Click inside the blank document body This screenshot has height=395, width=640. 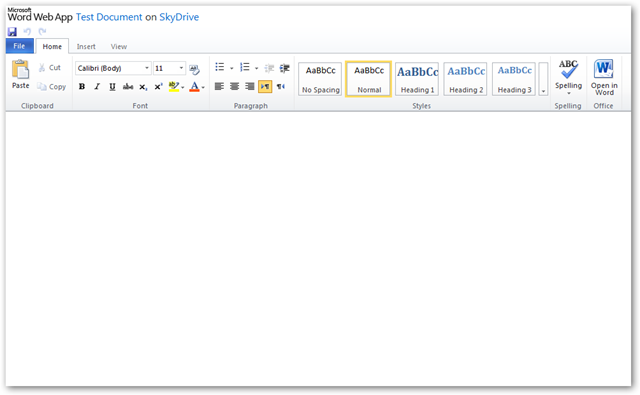318,249
